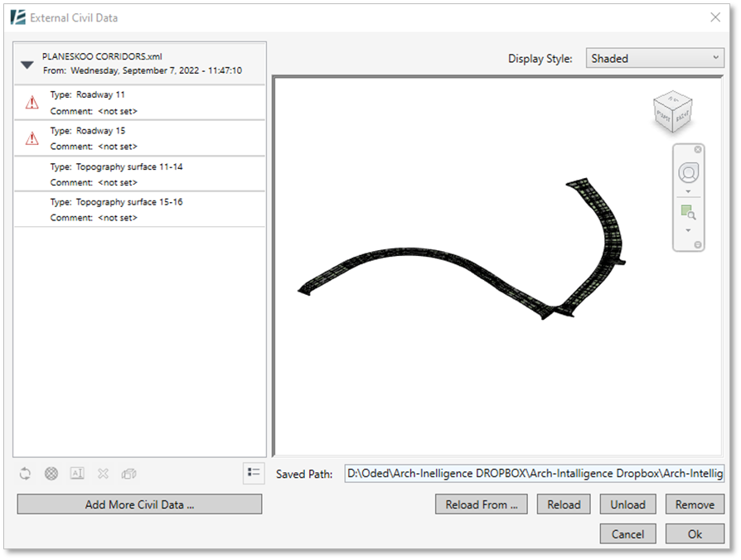This screenshot has height=560, width=741.
Task: Click the steering wheel navigation icon
Action: click(x=689, y=172)
